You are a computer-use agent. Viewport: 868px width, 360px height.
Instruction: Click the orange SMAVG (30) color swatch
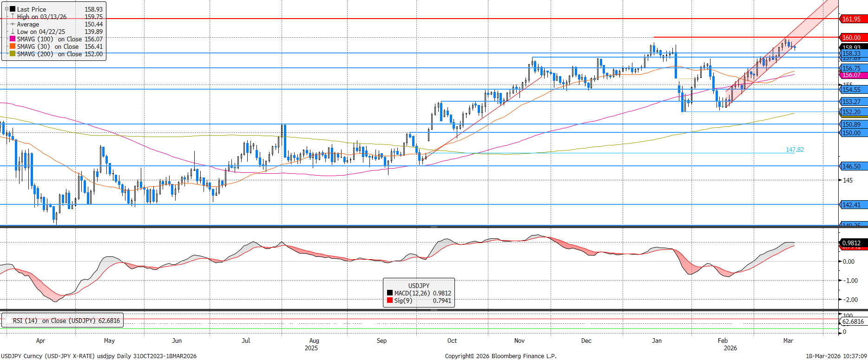(x=13, y=46)
